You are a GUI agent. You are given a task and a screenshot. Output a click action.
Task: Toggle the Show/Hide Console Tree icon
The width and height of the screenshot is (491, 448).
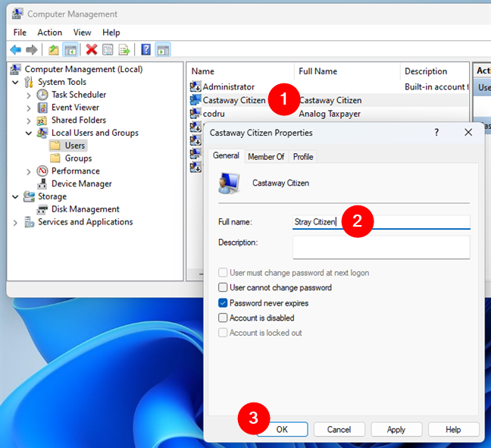tap(70, 49)
